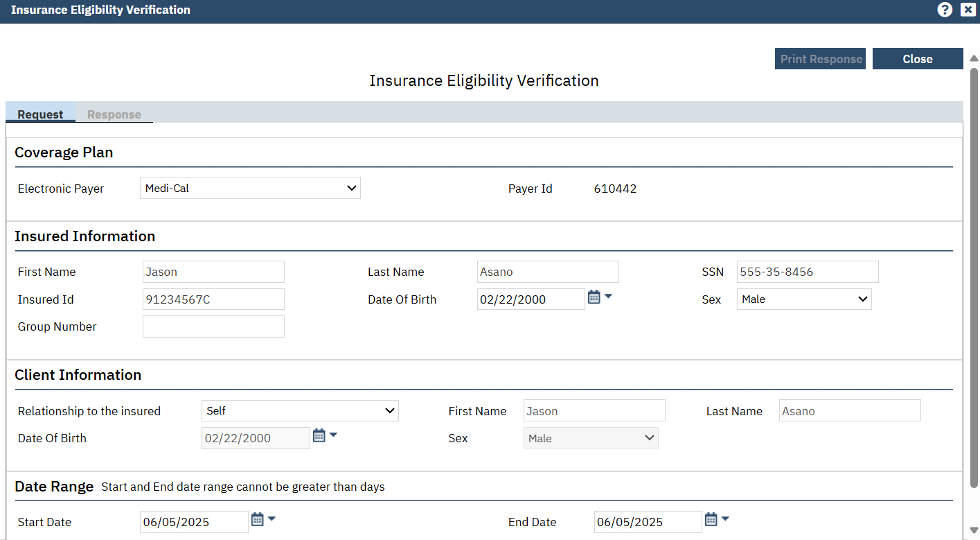
Task: Switch to the Response tab
Action: click(x=114, y=114)
